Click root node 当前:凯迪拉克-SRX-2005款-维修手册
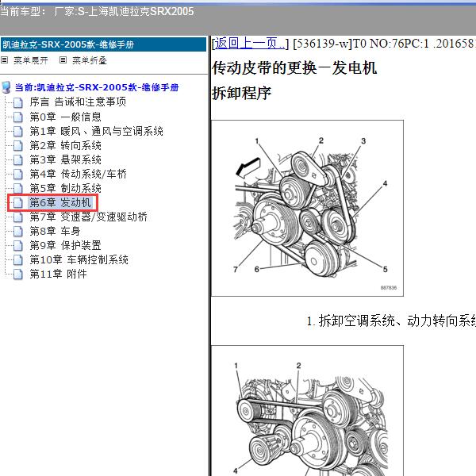The image size is (476, 476). point(97,87)
